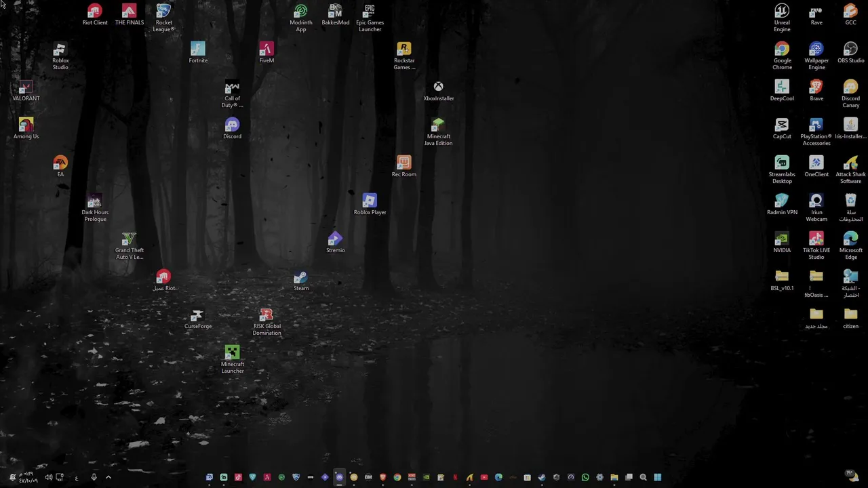Open the Modrinth App shortcut
868x488 pixels.
301,18
